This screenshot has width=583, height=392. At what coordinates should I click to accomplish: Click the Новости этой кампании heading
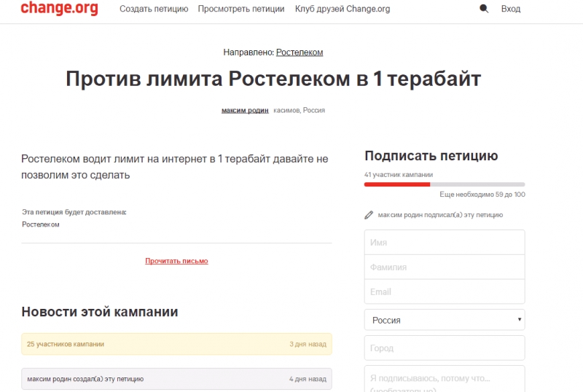click(x=100, y=312)
